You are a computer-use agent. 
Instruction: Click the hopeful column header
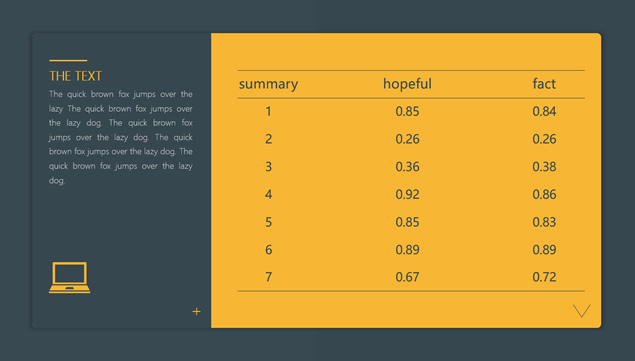[x=407, y=84]
